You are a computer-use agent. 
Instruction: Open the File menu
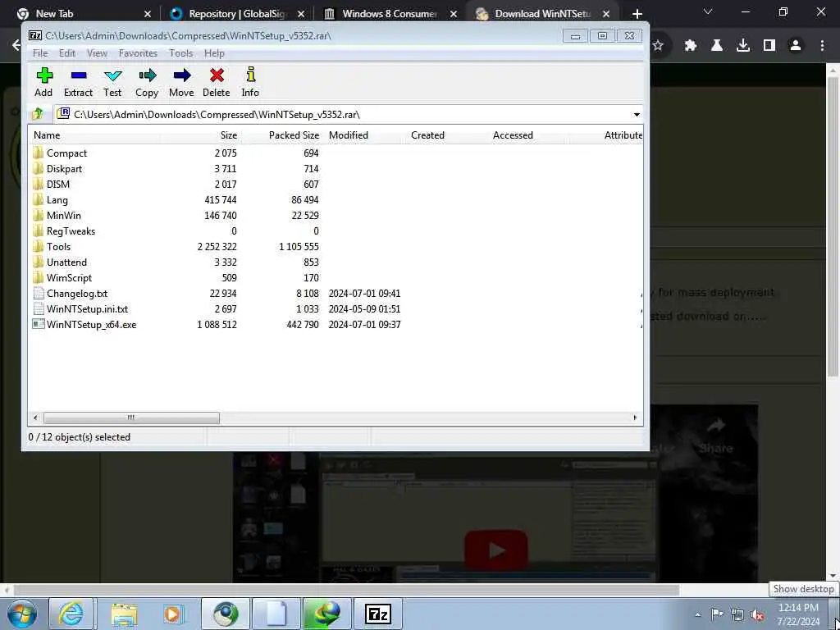pyautogui.click(x=40, y=53)
